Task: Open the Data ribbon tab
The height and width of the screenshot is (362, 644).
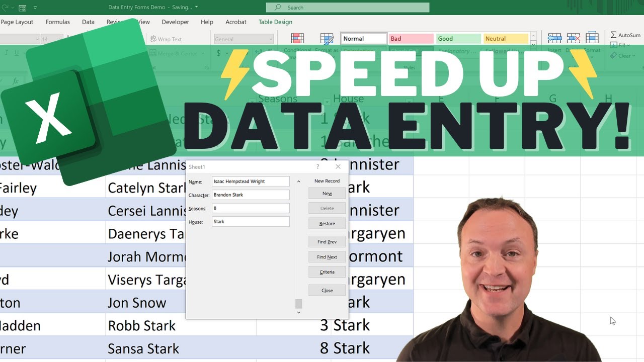Action: [88, 22]
